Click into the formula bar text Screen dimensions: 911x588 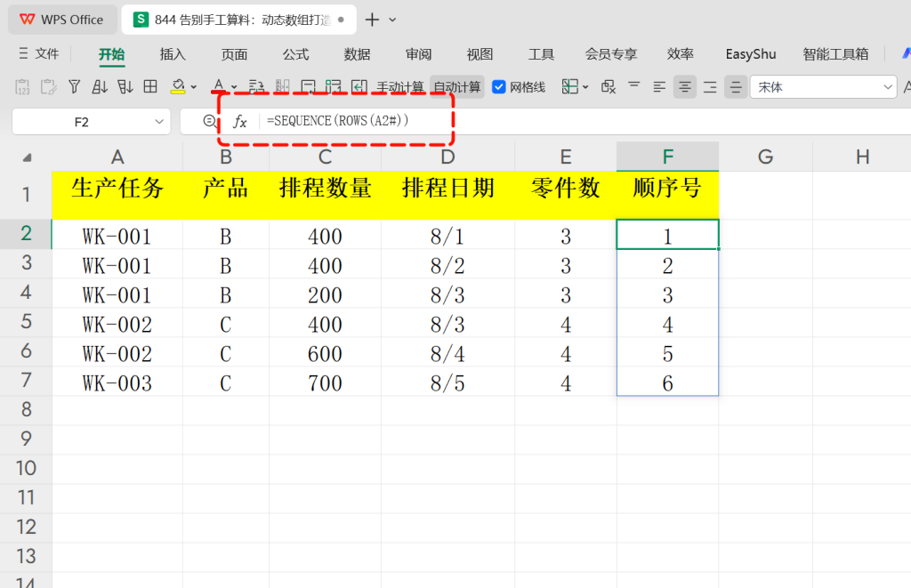pos(337,121)
